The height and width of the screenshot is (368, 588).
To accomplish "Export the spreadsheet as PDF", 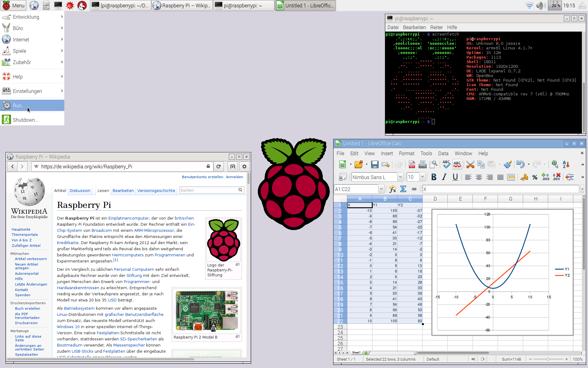I will pos(412,164).
